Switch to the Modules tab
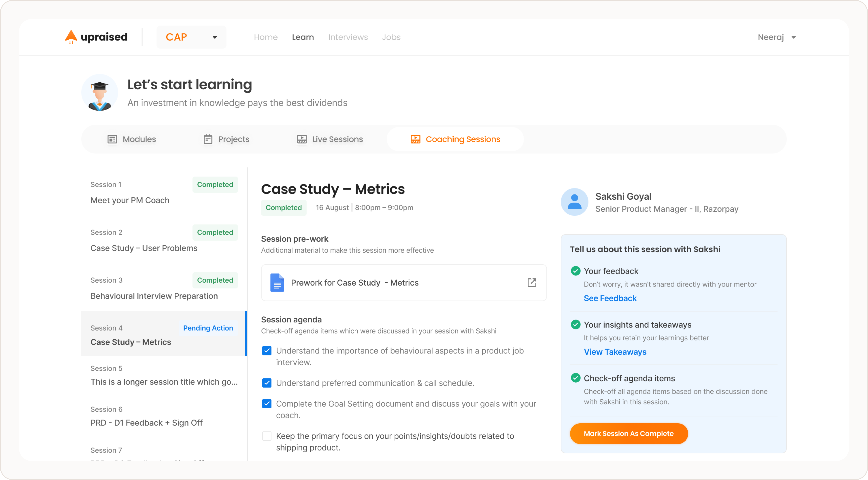868x480 pixels. coord(132,139)
